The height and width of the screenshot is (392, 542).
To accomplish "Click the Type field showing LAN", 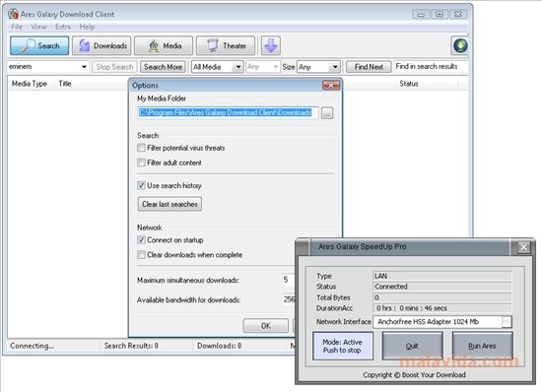I will click(x=442, y=276).
